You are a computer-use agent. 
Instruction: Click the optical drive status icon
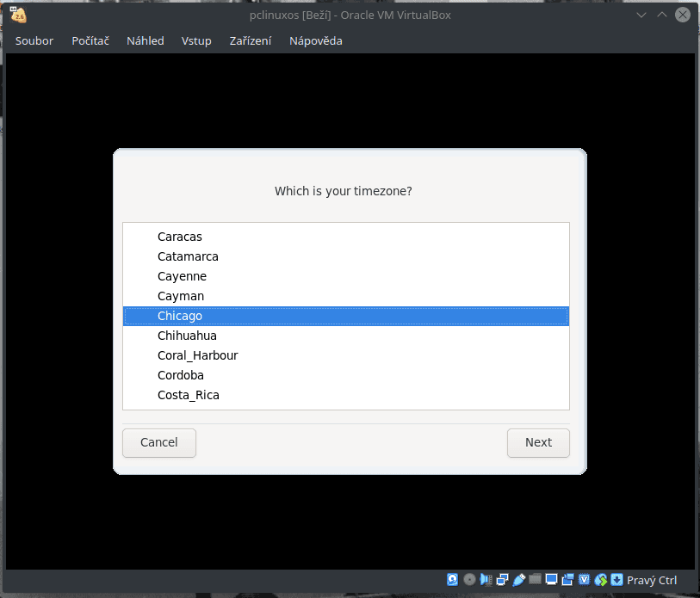click(469, 579)
